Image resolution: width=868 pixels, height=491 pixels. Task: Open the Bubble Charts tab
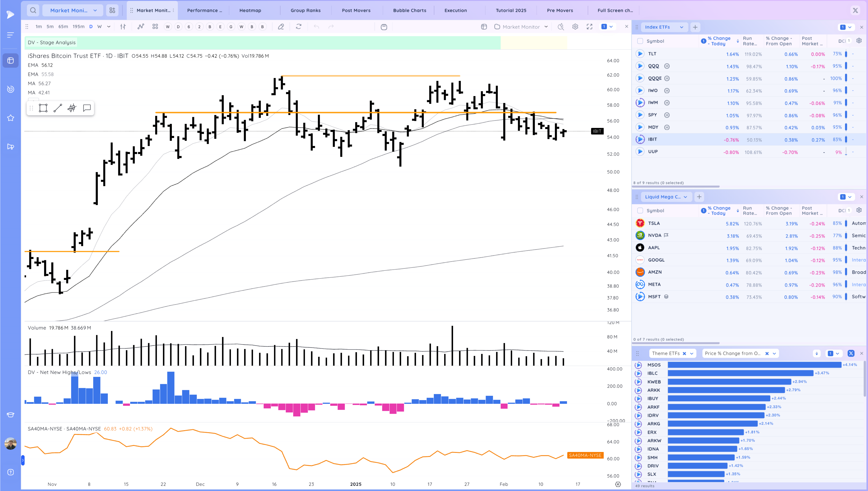[x=409, y=10]
